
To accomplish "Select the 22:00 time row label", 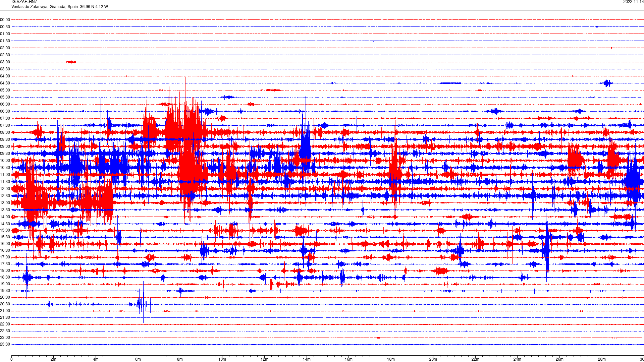I will point(5,324).
